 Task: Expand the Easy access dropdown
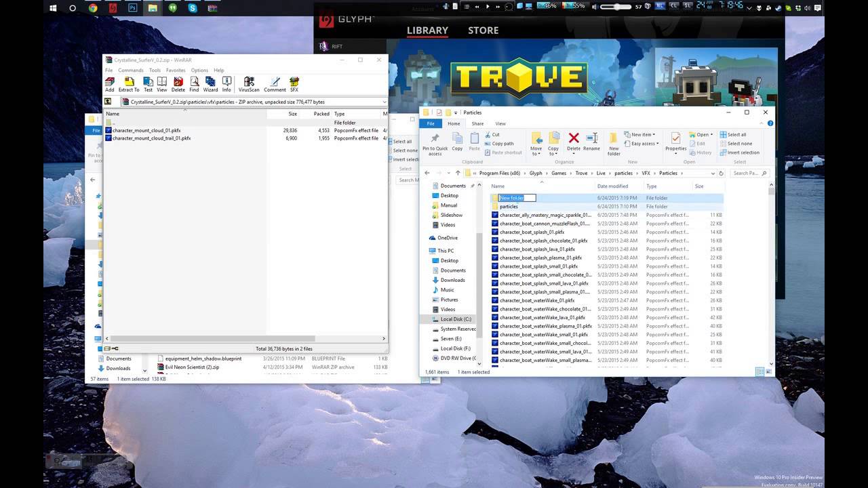point(642,144)
